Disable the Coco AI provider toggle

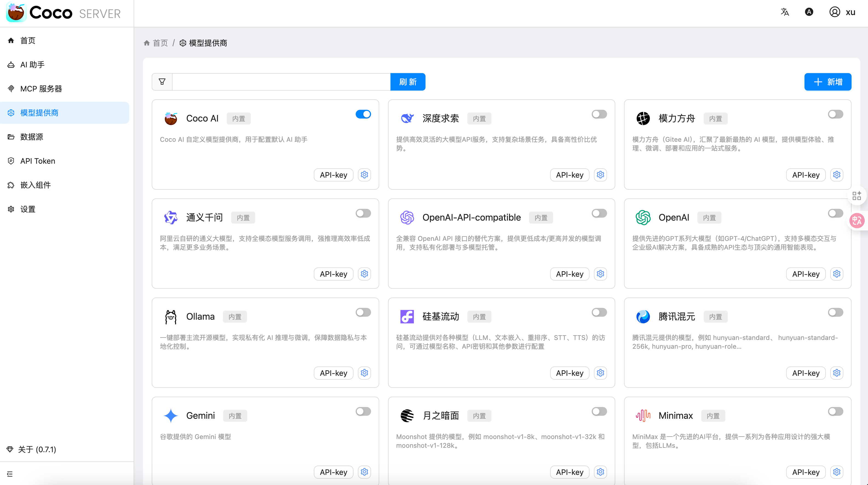363,114
